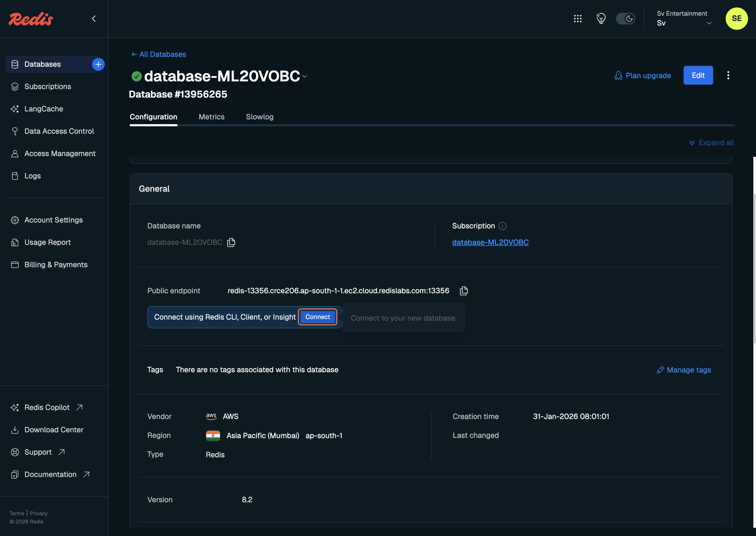Click the Connect button
The image size is (756, 536).
click(317, 317)
